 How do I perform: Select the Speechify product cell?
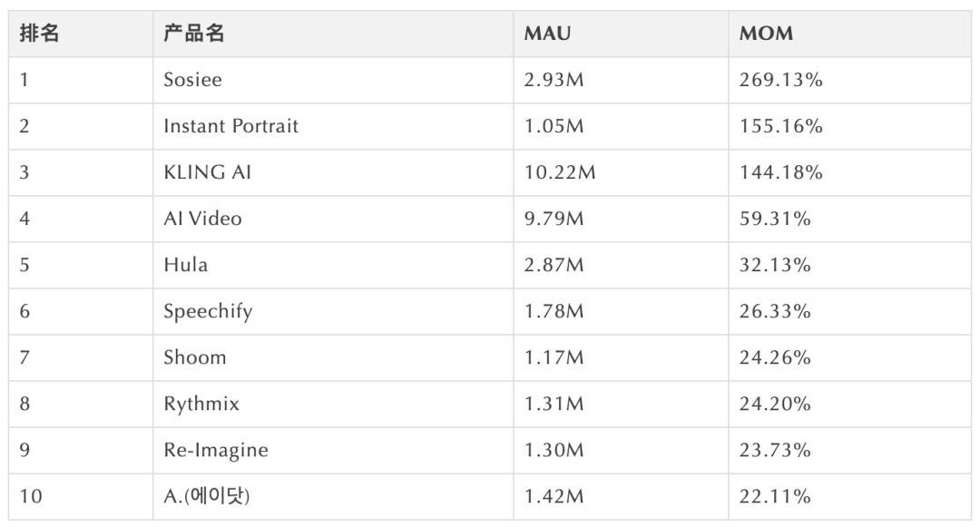[x=208, y=311]
